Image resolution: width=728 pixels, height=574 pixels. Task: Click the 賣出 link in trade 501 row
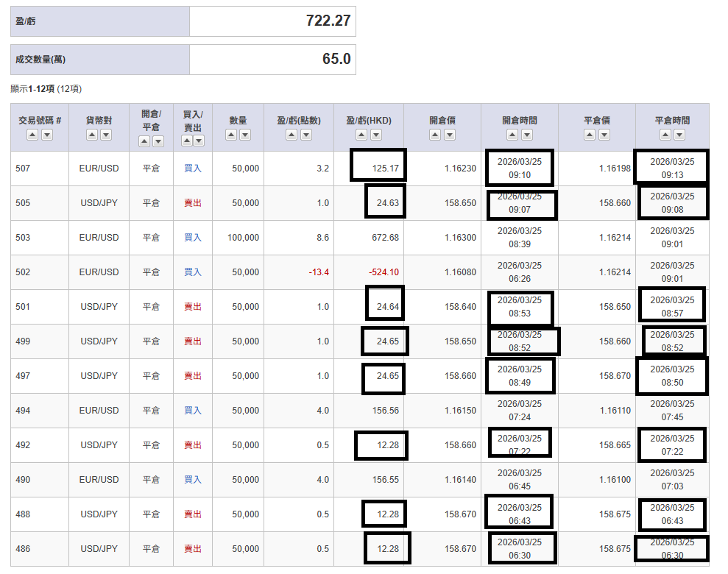click(x=193, y=307)
